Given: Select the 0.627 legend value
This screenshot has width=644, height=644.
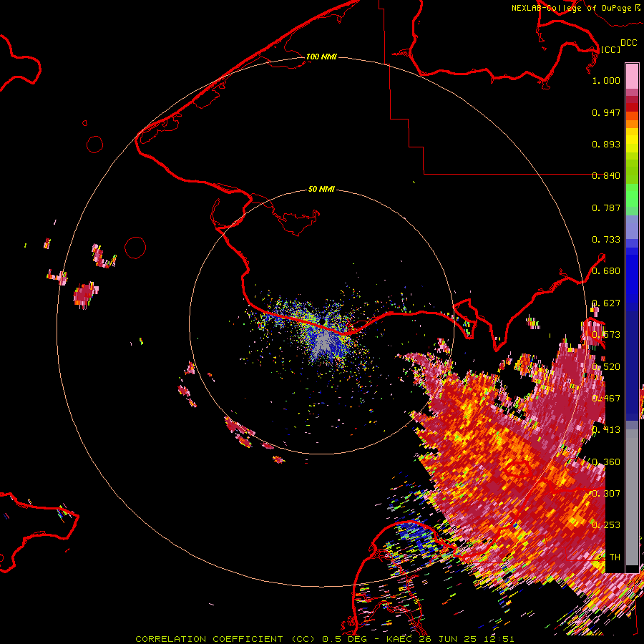Looking at the screenshot, I should click(x=606, y=303).
